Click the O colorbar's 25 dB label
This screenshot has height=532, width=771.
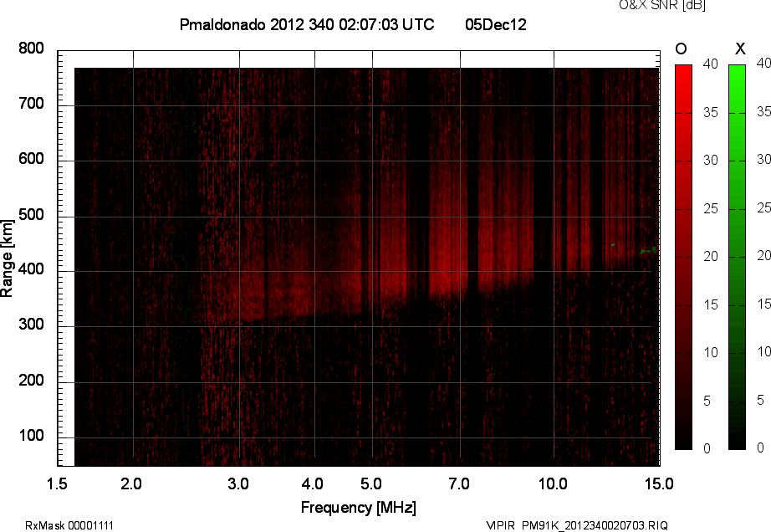(711, 208)
